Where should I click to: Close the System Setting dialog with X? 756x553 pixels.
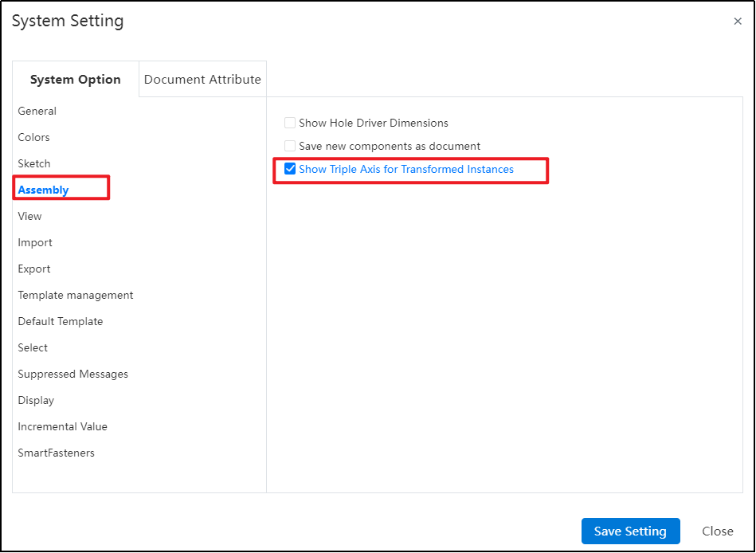click(x=737, y=22)
